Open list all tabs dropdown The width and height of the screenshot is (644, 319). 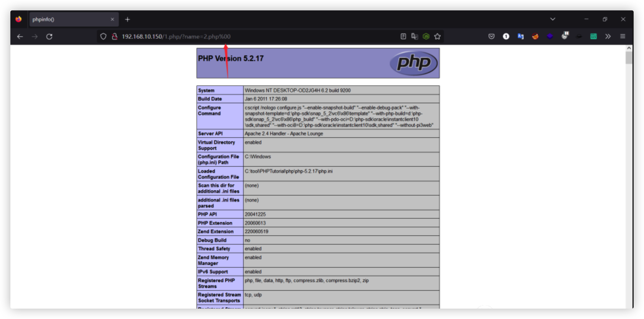tap(552, 19)
